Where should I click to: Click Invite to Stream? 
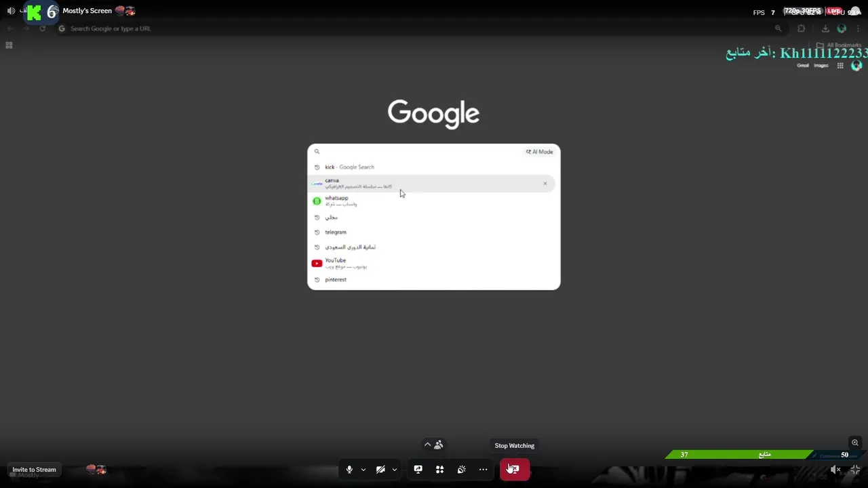click(x=34, y=470)
